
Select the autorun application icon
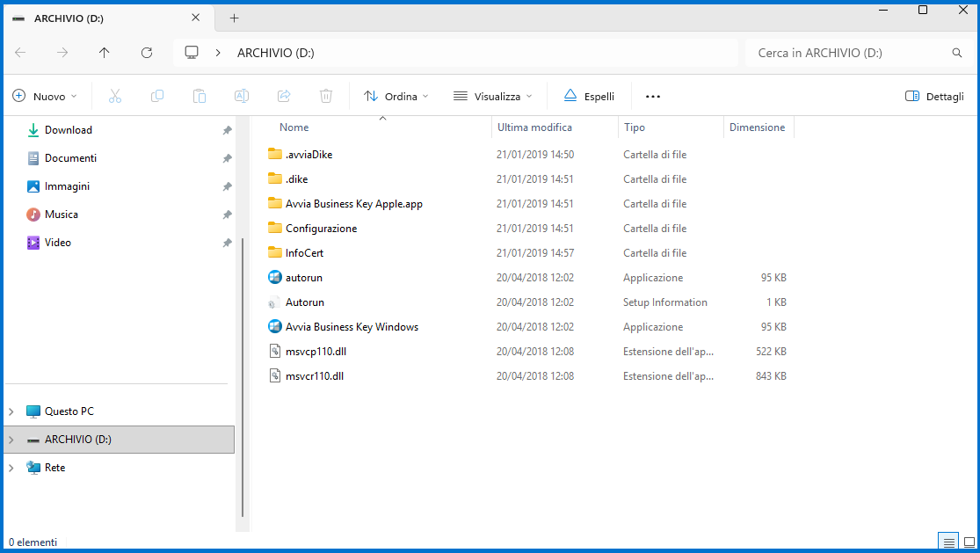pos(274,277)
